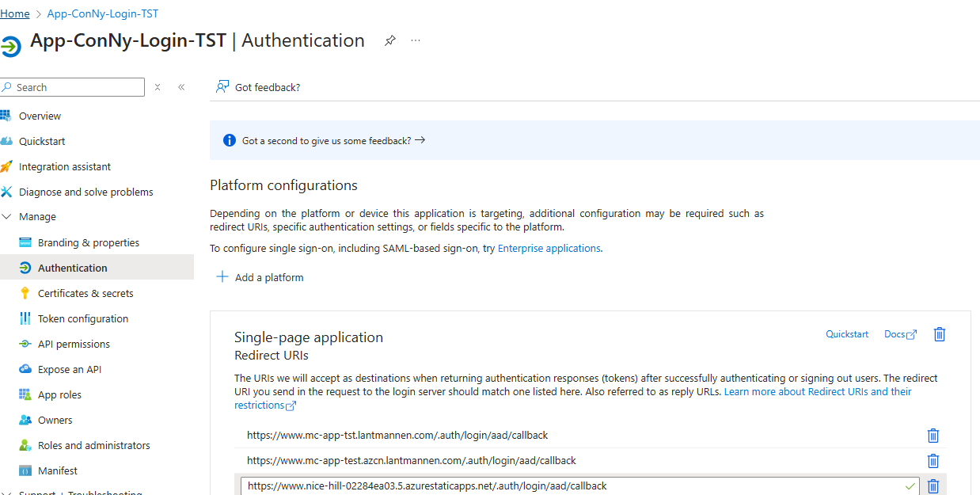
Task: Delete the Single-page application platform
Action: [940, 334]
